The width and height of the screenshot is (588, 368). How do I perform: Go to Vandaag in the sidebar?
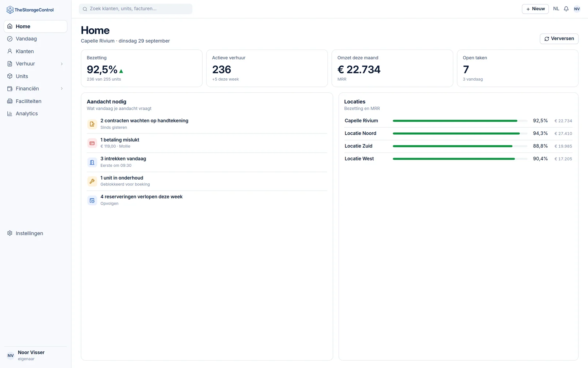35,39
